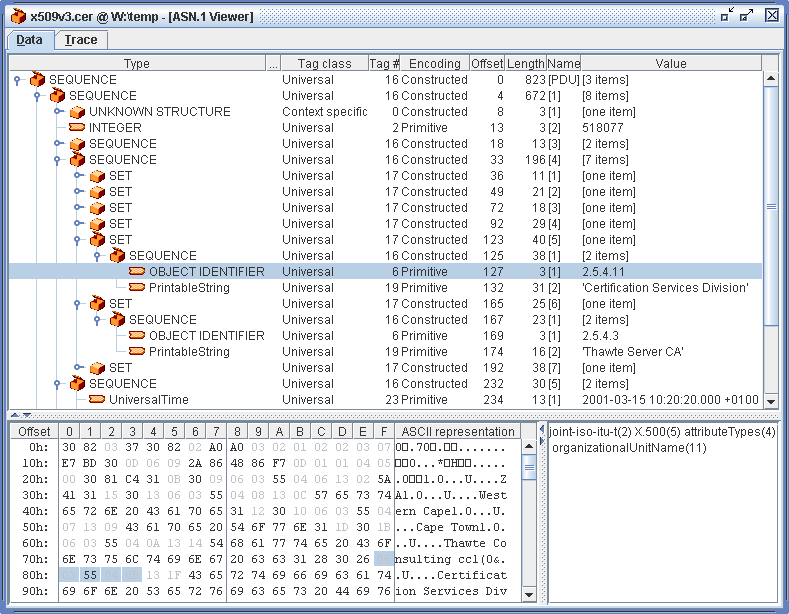
Task: Switch to the Trace tab
Action: click(x=81, y=40)
